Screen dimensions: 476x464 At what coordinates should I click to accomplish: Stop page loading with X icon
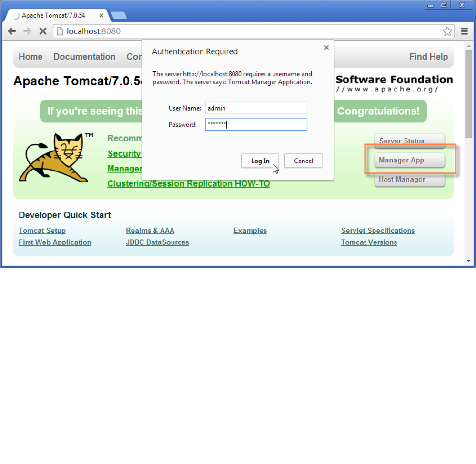click(x=43, y=31)
